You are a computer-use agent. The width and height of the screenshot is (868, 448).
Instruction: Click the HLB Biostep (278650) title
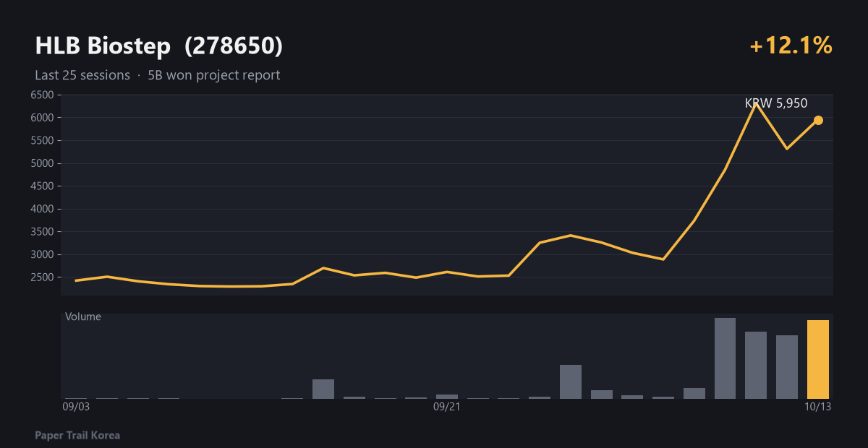[x=159, y=46]
